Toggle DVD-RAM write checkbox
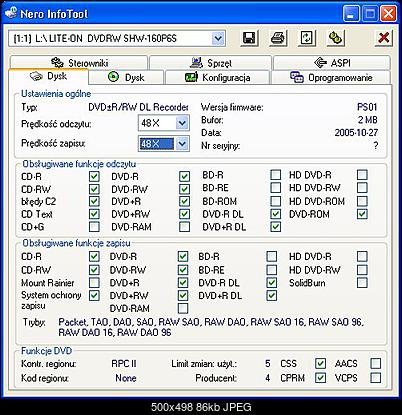Viewport: 402px width, 415px height. click(183, 308)
